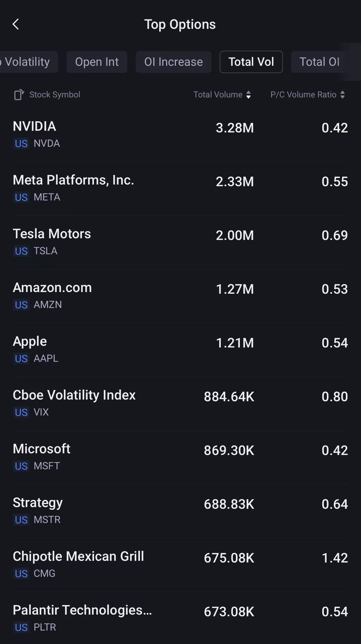This screenshot has width=361, height=644.
Task: Switch to the Open Int tab
Action: click(x=97, y=62)
